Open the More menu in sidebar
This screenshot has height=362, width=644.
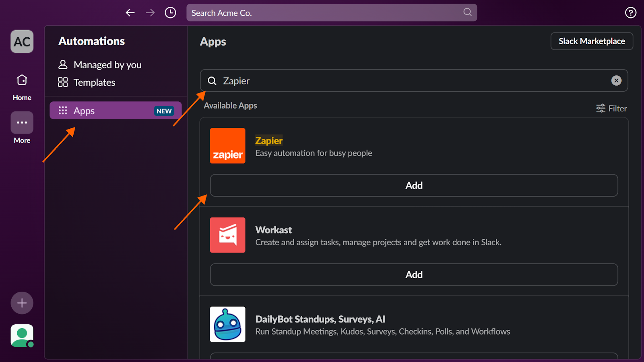click(22, 128)
